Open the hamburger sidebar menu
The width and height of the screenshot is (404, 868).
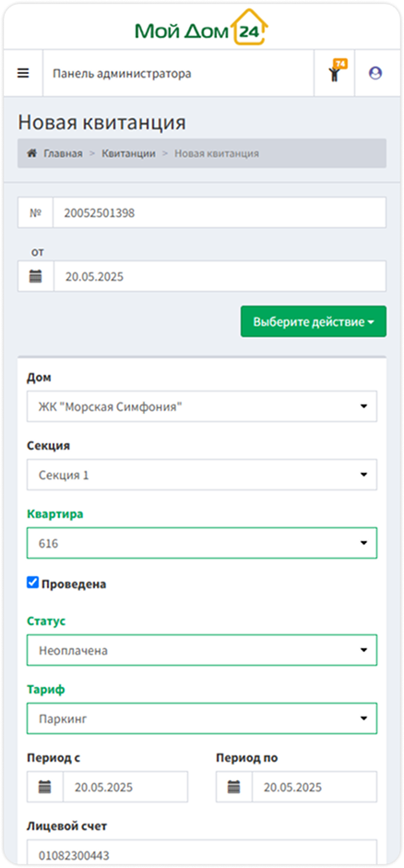coord(23,73)
